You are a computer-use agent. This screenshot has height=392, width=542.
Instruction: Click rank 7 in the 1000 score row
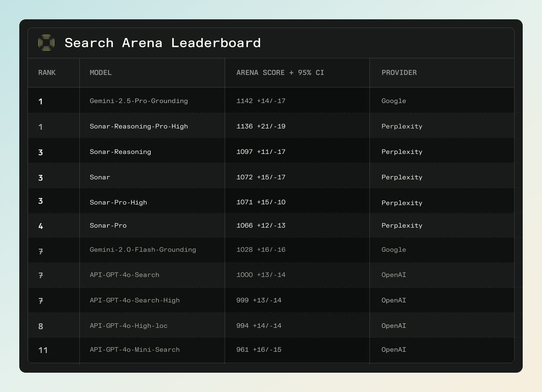[40, 276]
